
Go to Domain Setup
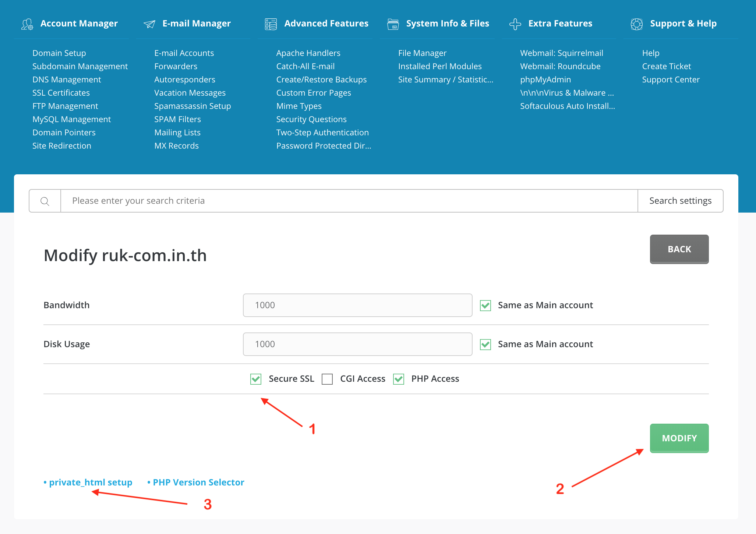[59, 53]
